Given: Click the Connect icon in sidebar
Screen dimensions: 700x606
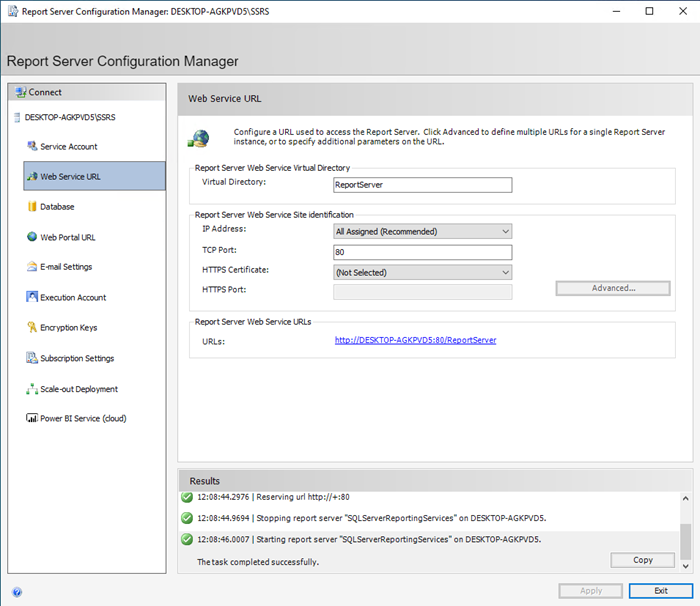Looking at the screenshot, I should pos(21,92).
